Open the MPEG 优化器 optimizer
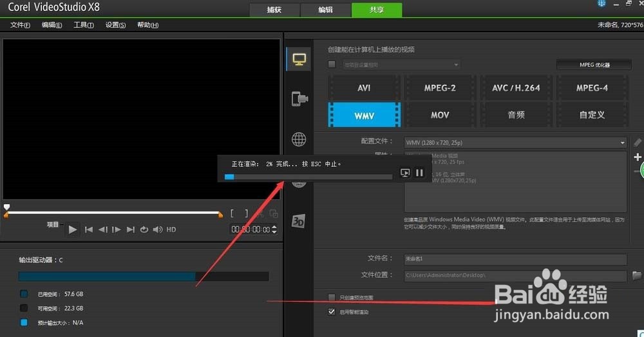 click(x=594, y=64)
